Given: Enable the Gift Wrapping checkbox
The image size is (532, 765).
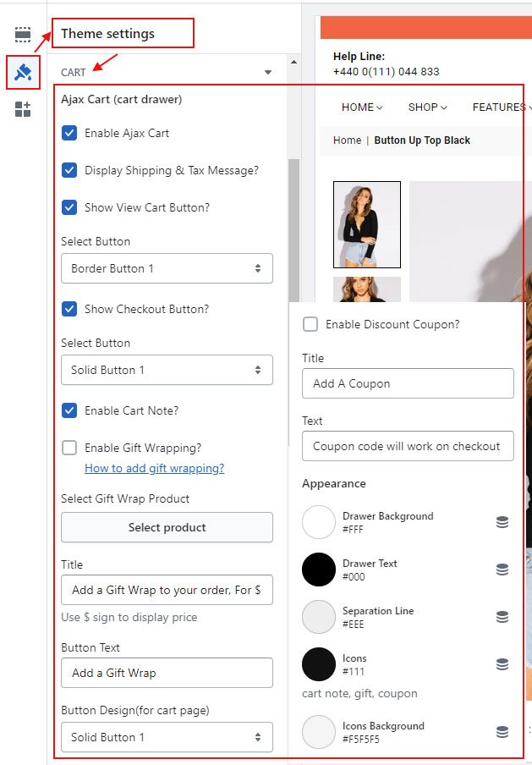Looking at the screenshot, I should point(69,448).
